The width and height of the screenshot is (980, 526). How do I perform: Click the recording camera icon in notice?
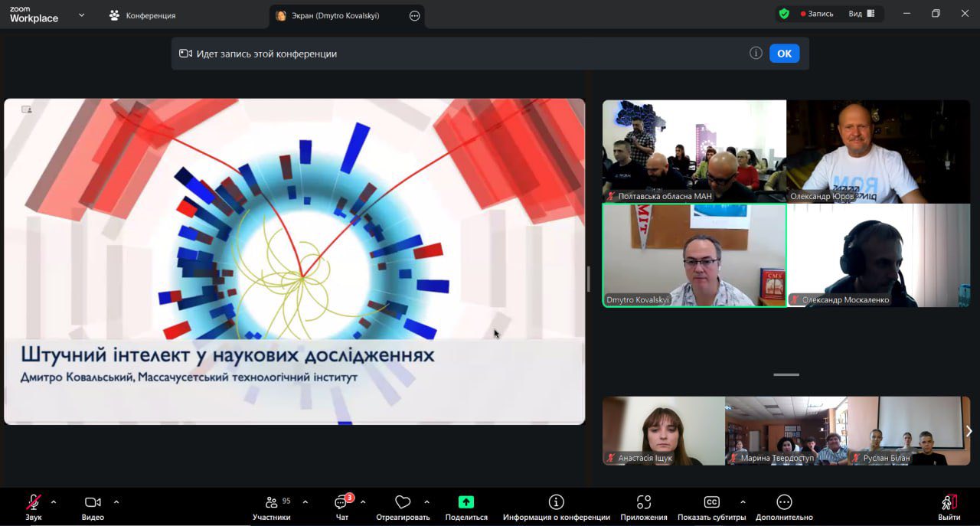tap(185, 54)
